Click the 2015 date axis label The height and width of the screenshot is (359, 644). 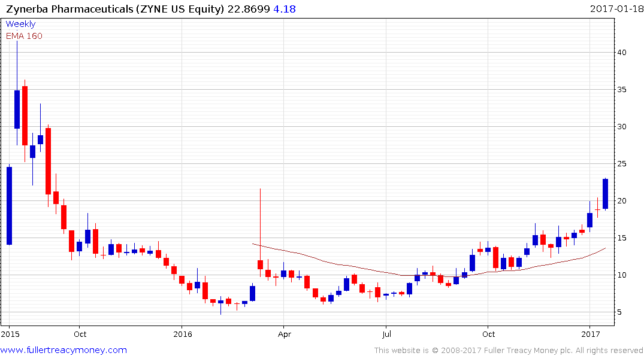10,334
